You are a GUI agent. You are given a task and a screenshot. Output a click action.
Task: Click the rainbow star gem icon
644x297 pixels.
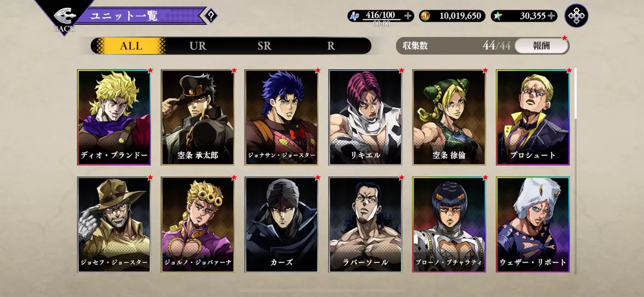coord(498,16)
